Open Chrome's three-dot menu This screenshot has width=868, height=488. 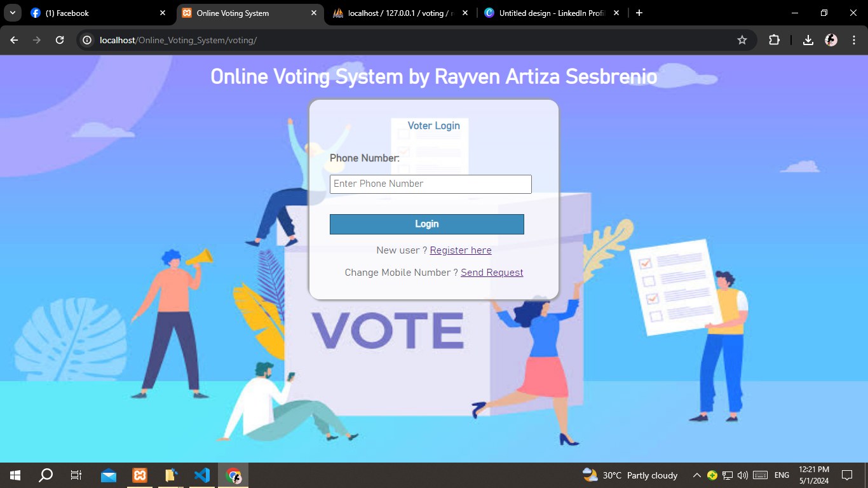click(x=855, y=39)
